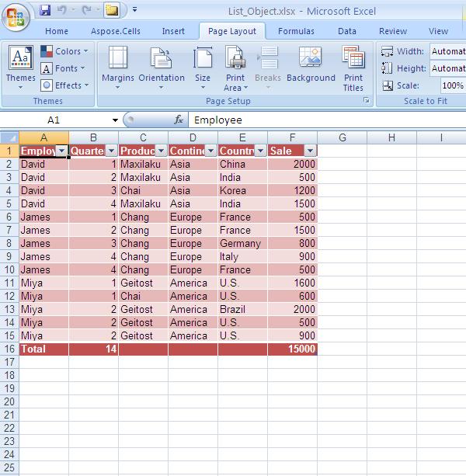Open the Data tab
Image resolution: width=466 pixels, height=476 pixels.
[347, 31]
